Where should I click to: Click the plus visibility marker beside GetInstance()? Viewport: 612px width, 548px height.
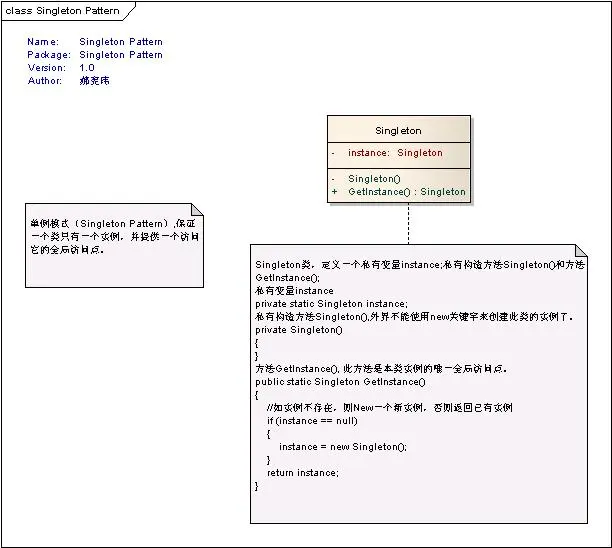334,192
